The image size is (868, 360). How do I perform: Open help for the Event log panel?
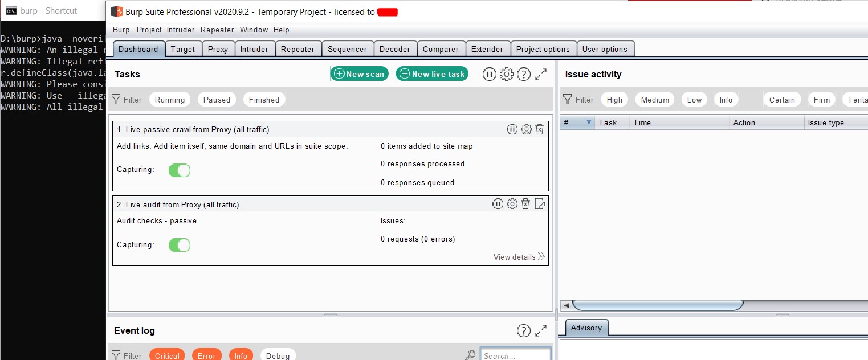click(524, 330)
